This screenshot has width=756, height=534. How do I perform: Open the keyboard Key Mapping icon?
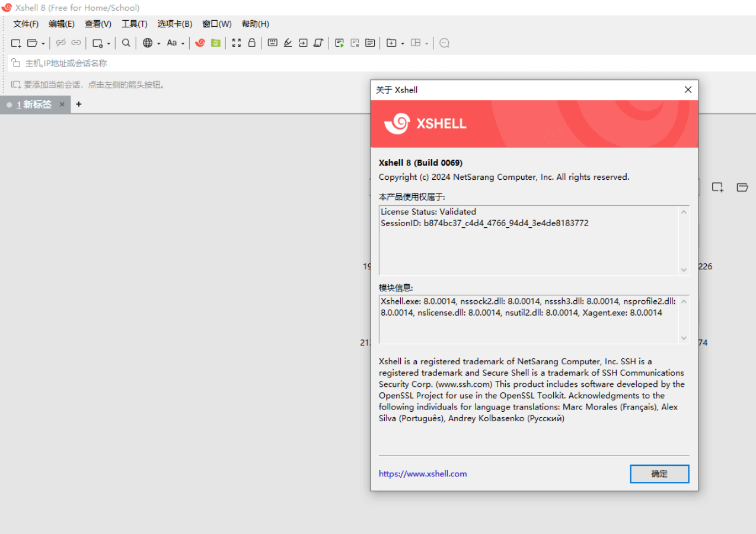[x=273, y=43]
